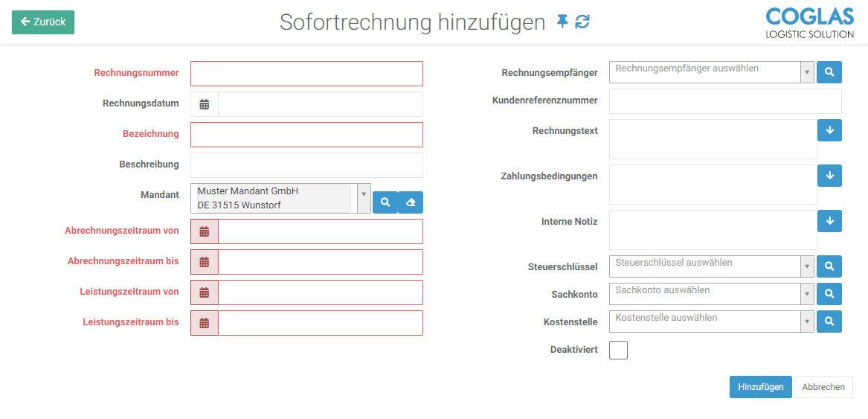Open calendar picker for Abrechnungszeitraum von
This screenshot has width=868, height=419.
click(x=205, y=231)
